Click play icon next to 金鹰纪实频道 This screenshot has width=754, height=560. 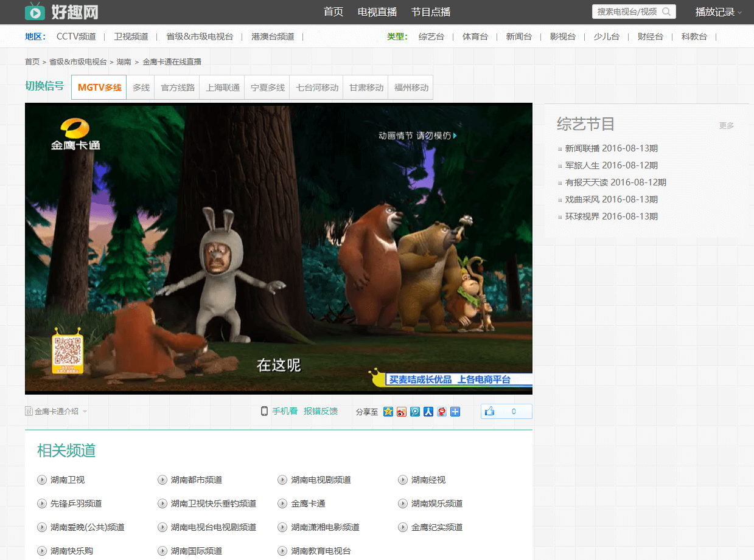coord(403,527)
